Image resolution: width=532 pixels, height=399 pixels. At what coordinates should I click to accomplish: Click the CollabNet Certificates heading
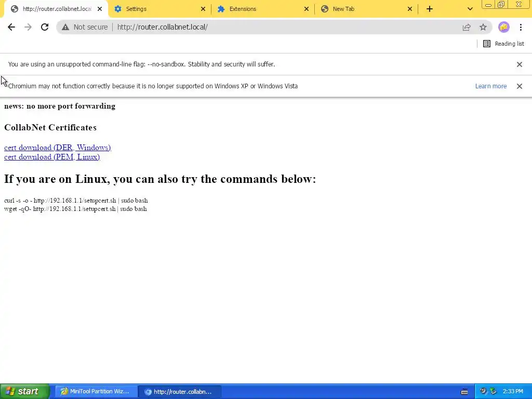(50, 127)
